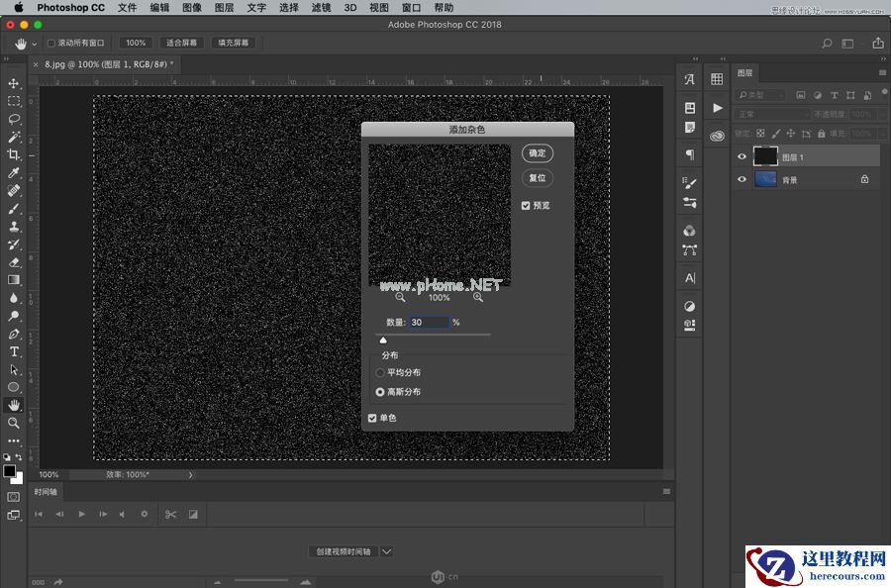Toggle the 预览 preview checkbox
Screen dimensions: 891x588
click(x=527, y=206)
